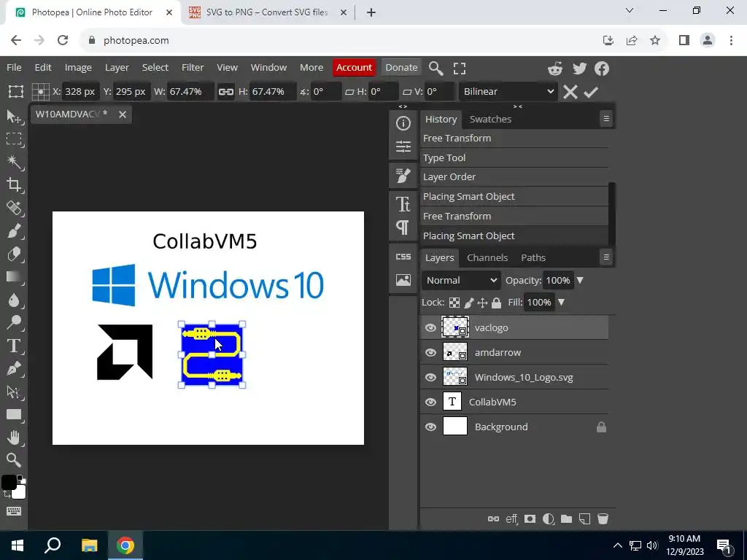Switch to the Paths tab
Image resolution: width=747 pixels, height=560 pixels.
533,257
